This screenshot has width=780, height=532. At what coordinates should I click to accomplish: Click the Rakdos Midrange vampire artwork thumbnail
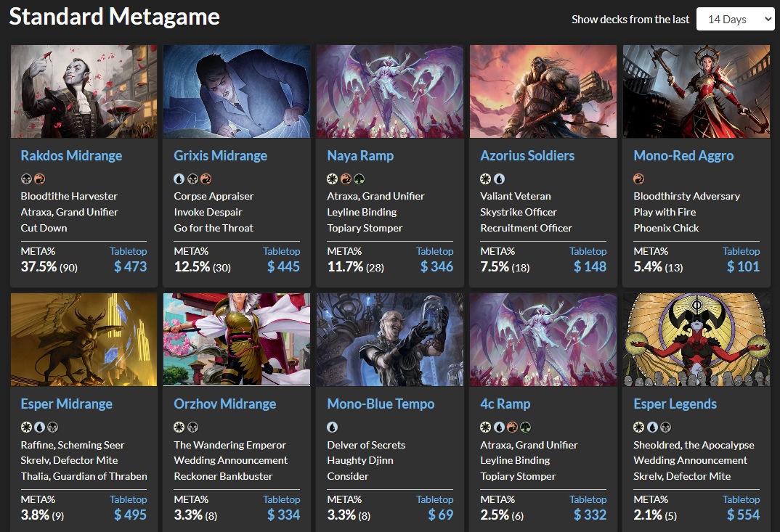coord(84,91)
